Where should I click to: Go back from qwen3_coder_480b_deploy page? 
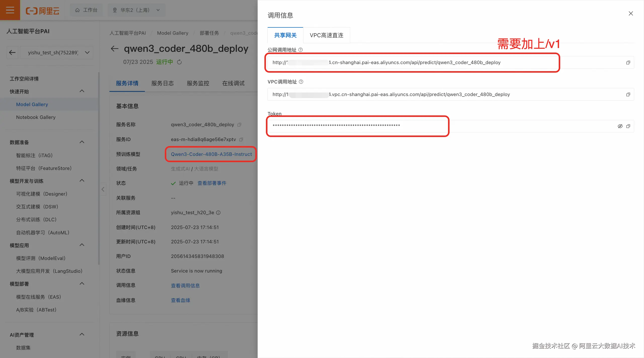click(x=114, y=49)
